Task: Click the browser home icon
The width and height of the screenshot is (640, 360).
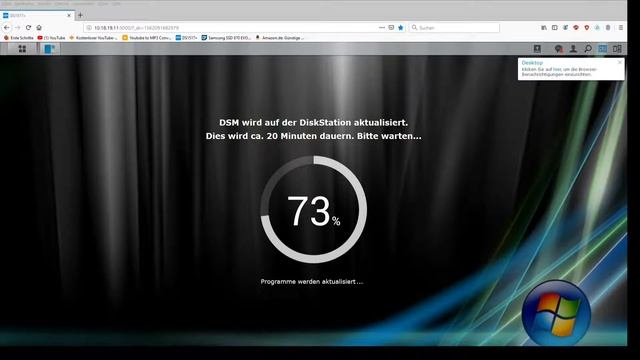Action: (39, 28)
